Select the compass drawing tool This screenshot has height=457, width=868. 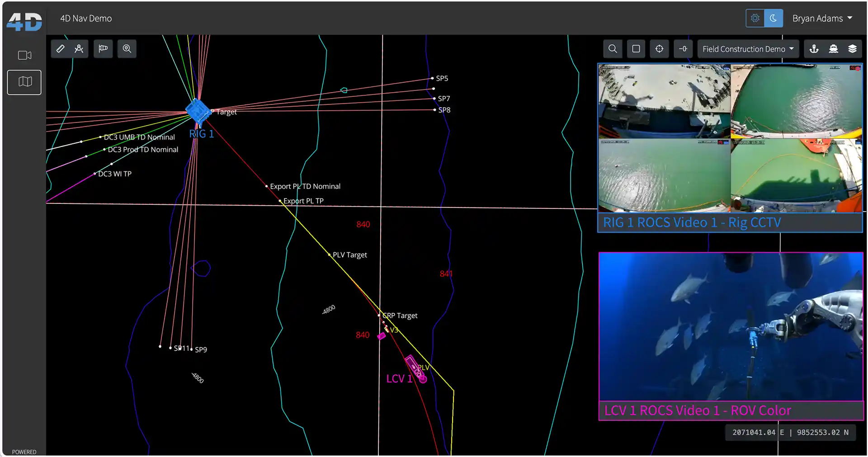point(79,49)
